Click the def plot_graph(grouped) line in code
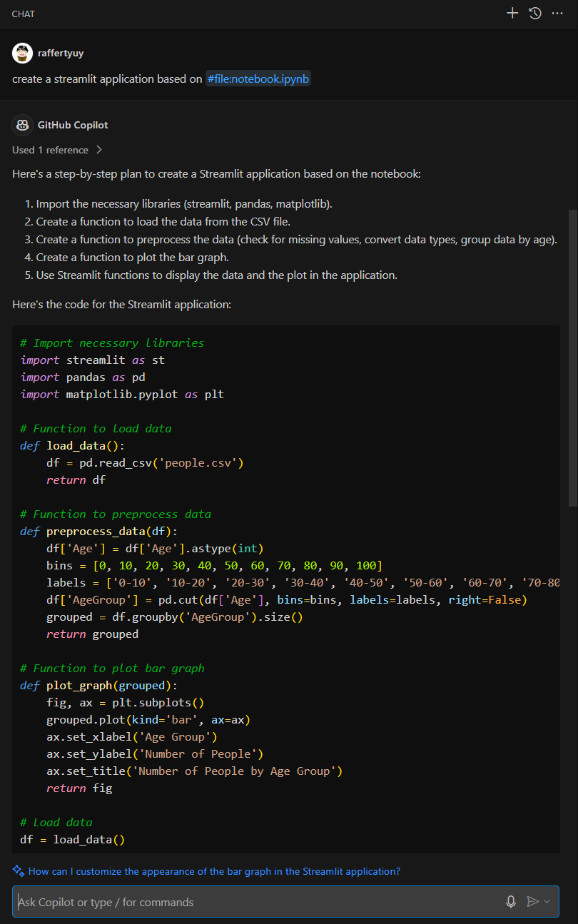The image size is (578, 924). coord(98,686)
